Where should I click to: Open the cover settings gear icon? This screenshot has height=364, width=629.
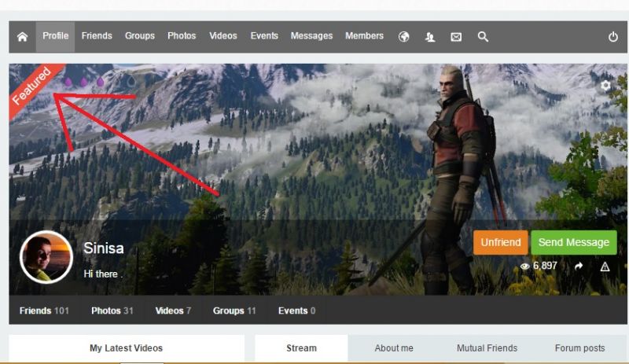[x=605, y=85]
